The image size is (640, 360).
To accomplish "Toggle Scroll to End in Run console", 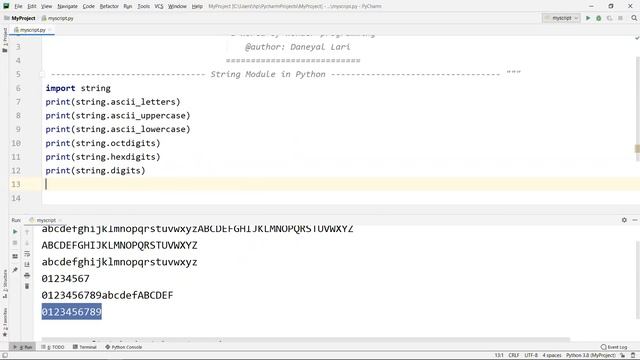I will 27,264.
